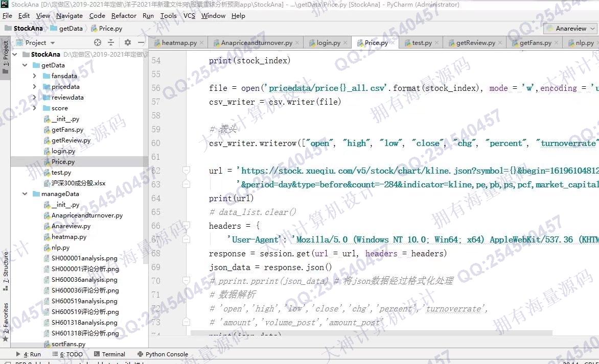Select test.py in the getData folder
The height and width of the screenshot is (364, 599).
pyautogui.click(x=61, y=173)
